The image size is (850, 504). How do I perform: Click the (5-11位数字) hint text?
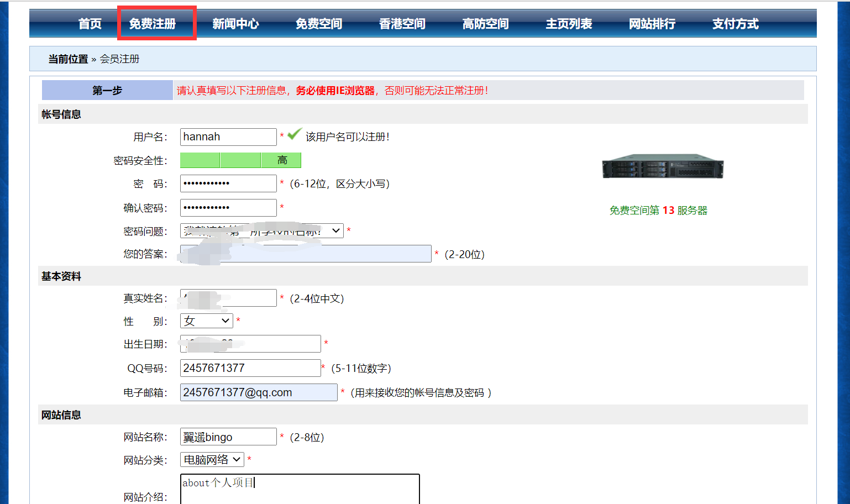(361, 369)
